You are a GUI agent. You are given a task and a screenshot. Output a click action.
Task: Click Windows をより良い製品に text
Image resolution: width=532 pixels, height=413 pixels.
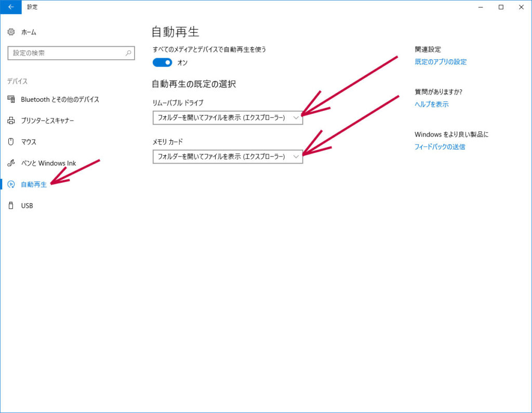[451, 135]
